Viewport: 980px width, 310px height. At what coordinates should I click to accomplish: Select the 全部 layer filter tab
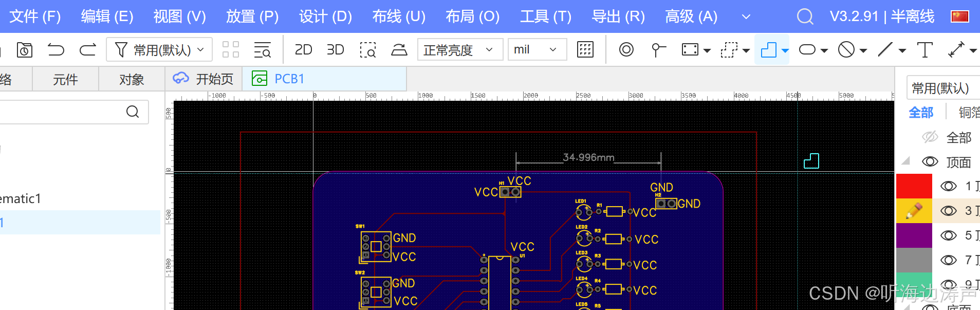point(921,113)
